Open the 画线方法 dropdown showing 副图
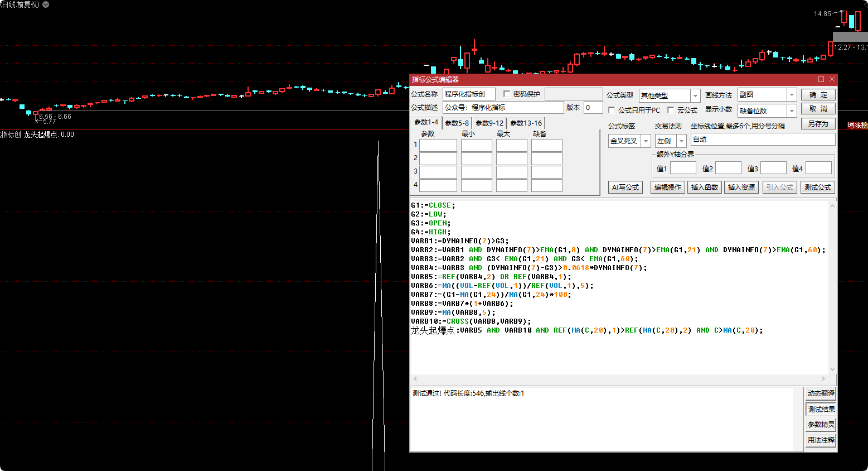The width and height of the screenshot is (868, 471). pos(791,95)
